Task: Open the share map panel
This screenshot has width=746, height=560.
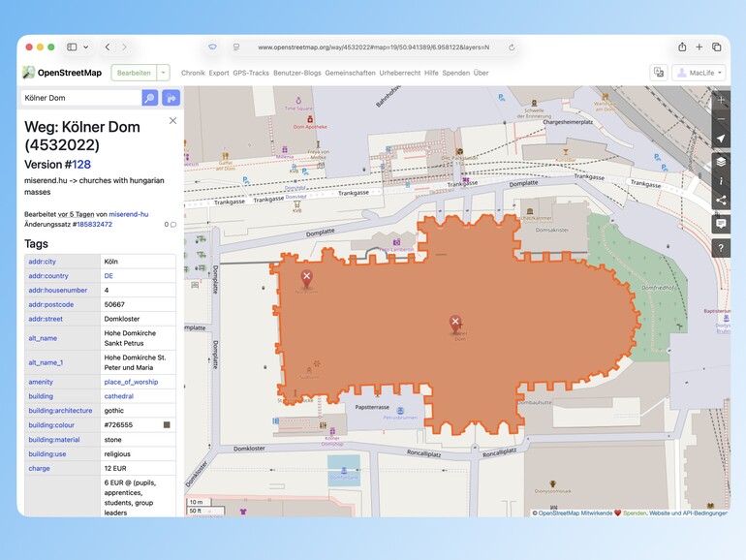Action: pyautogui.click(x=721, y=200)
